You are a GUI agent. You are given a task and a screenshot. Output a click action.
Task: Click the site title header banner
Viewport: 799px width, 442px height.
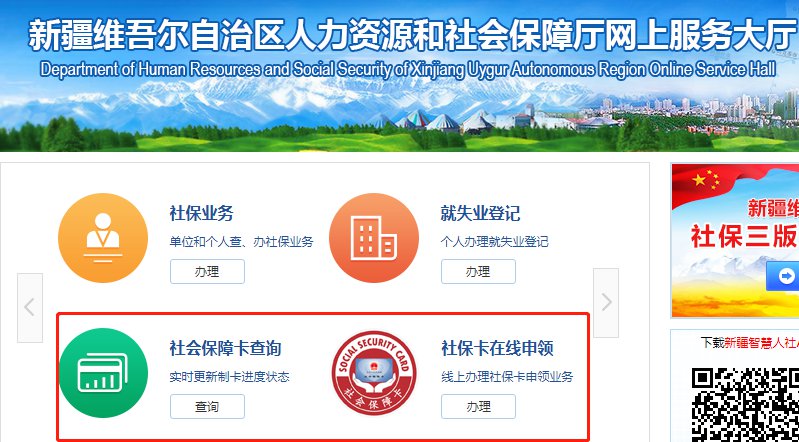pos(400,75)
